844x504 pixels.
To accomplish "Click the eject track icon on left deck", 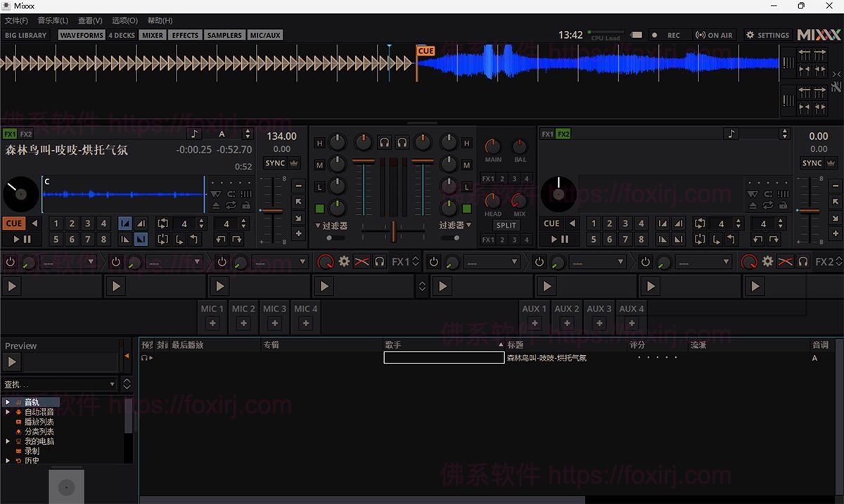I will [x=216, y=205].
